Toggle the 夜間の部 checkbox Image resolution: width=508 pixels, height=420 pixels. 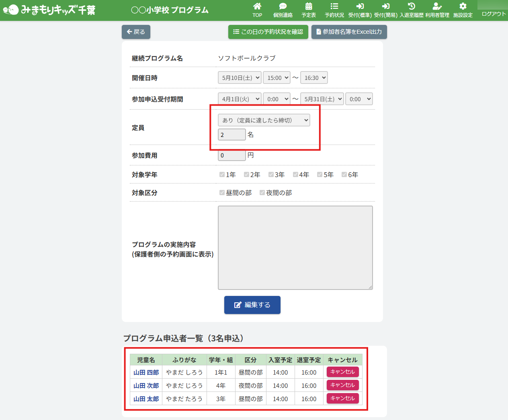click(262, 193)
